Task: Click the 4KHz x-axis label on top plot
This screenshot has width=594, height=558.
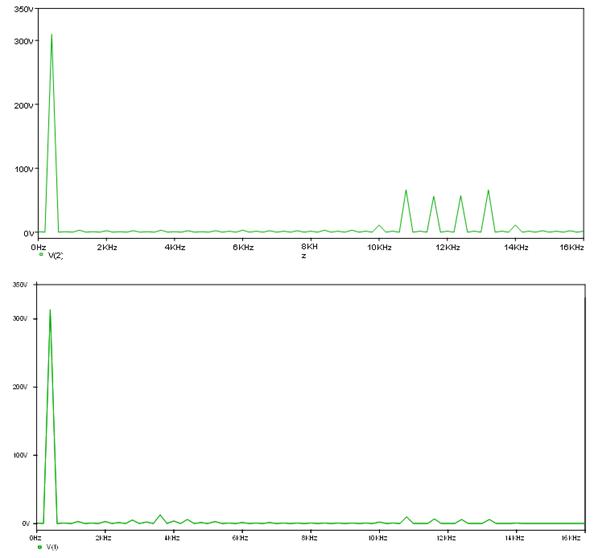Action: click(x=174, y=247)
